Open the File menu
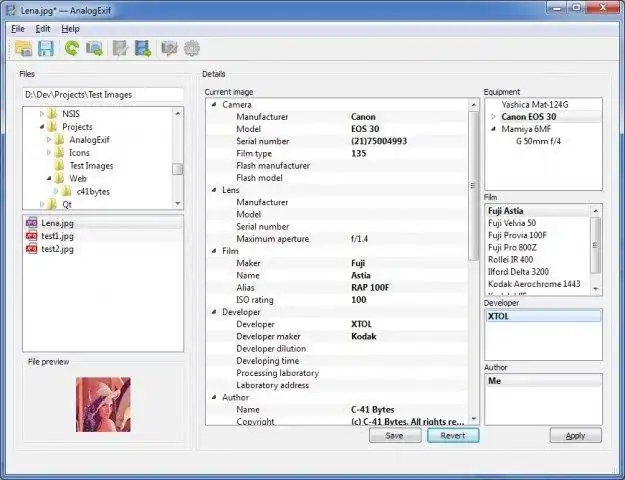Image resolution: width=625 pixels, height=480 pixels. (x=18, y=29)
